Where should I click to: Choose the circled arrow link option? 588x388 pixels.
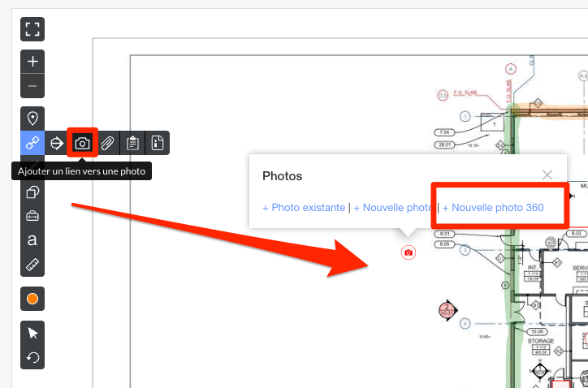click(57, 144)
